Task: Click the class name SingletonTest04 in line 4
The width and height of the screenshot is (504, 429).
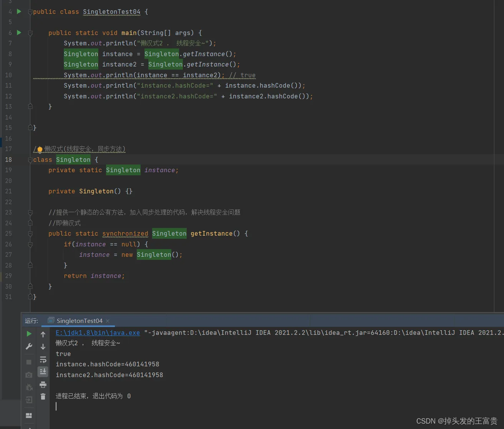Action: (112, 12)
